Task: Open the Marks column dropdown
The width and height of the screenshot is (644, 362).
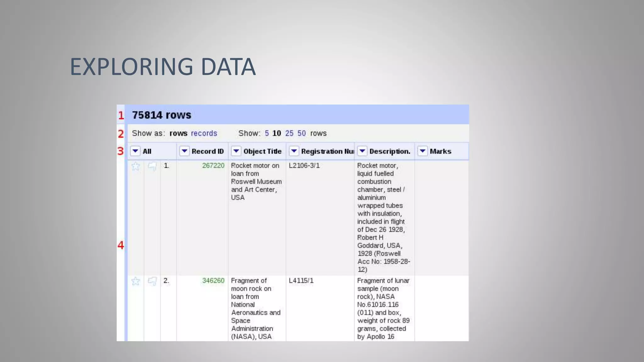Action: pyautogui.click(x=423, y=151)
